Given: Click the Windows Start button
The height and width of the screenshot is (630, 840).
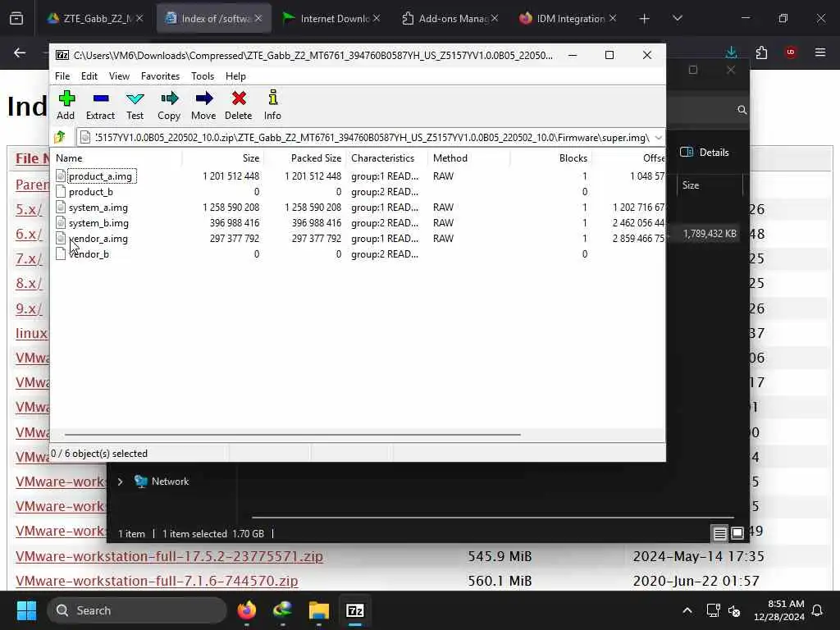Looking at the screenshot, I should (26, 610).
